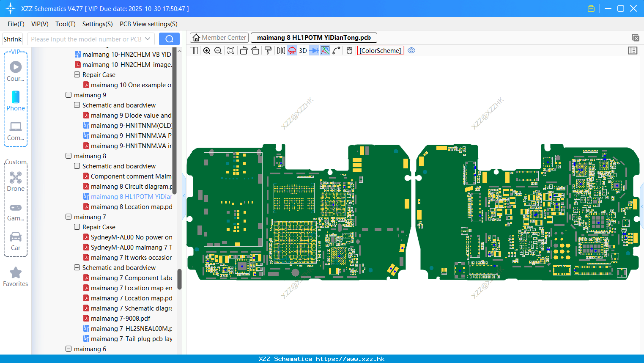The image size is (644, 363).
Task: Open maimang 7 Schematic diagram file
Action: pos(127,308)
